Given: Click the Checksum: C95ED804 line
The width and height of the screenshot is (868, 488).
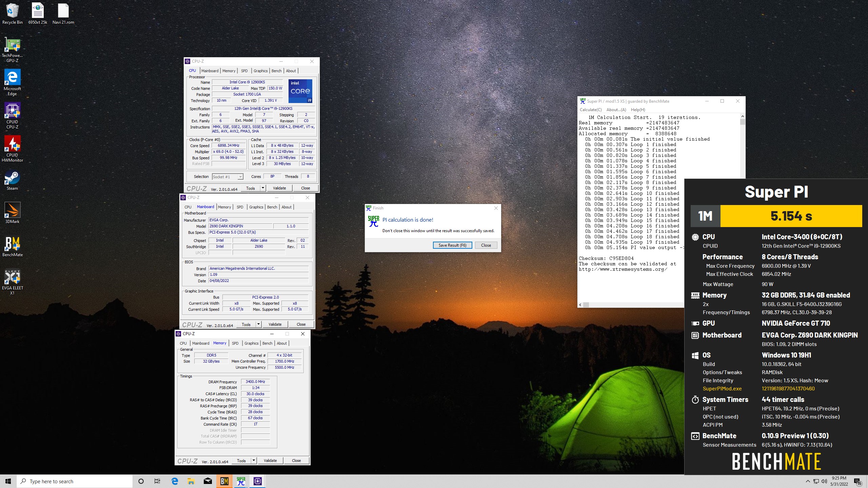Looking at the screenshot, I should (606, 258).
